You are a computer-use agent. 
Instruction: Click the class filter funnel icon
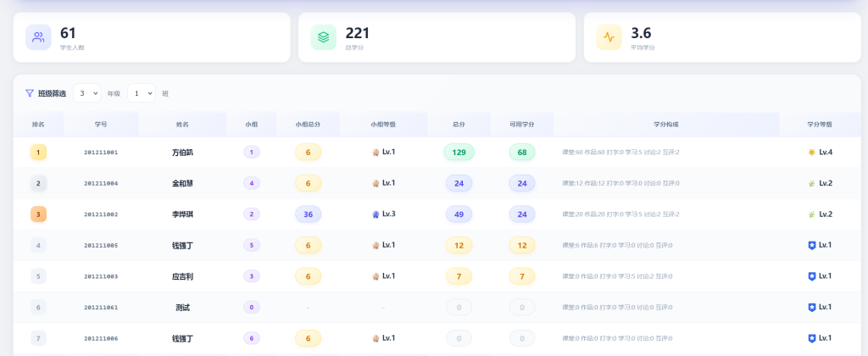pyautogui.click(x=30, y=93)
